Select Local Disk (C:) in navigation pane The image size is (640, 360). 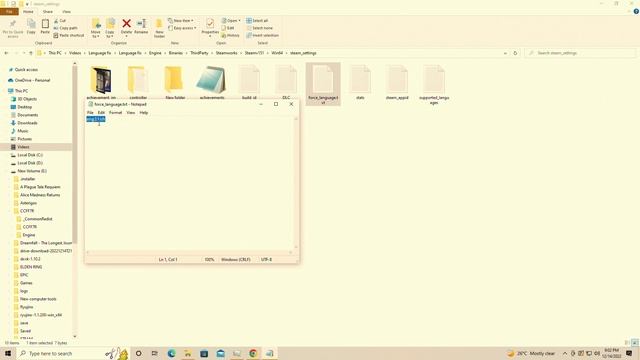pos(30,155)
